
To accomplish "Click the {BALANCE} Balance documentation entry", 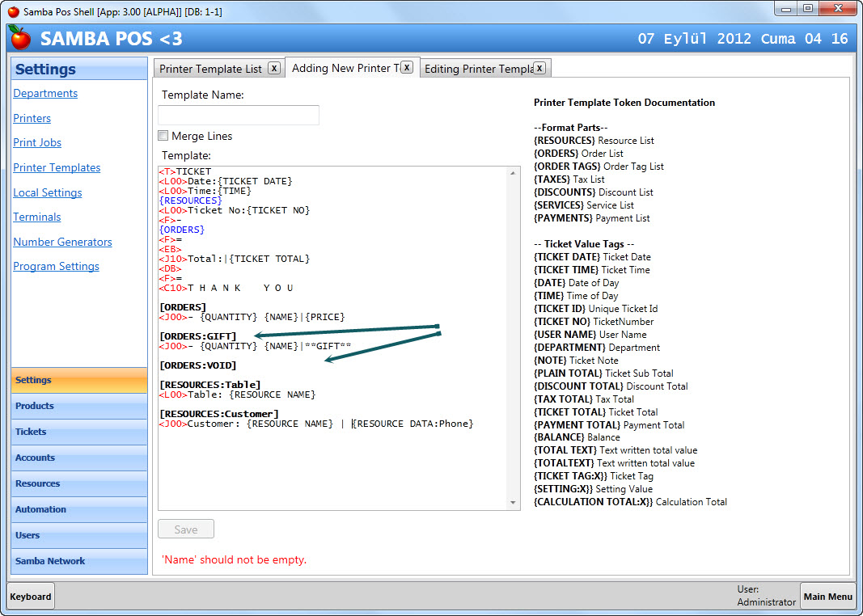I will pos(577,437).
